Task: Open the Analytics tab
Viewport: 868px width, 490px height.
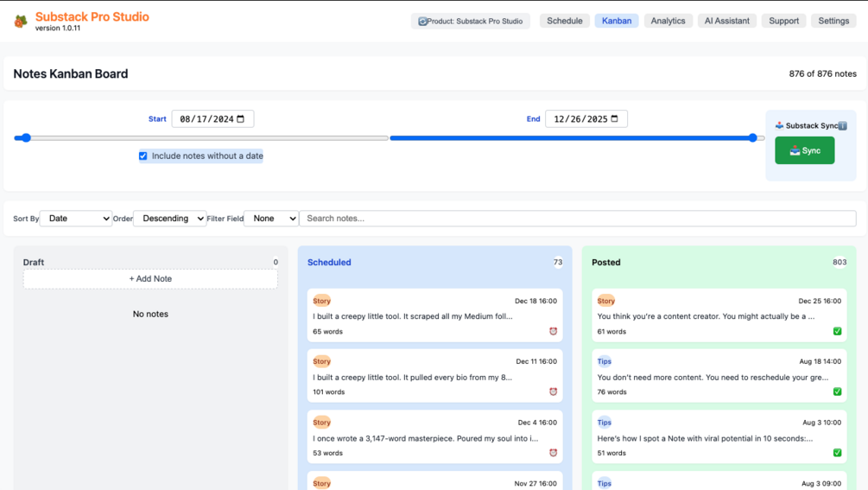Action: click(668, 21)
